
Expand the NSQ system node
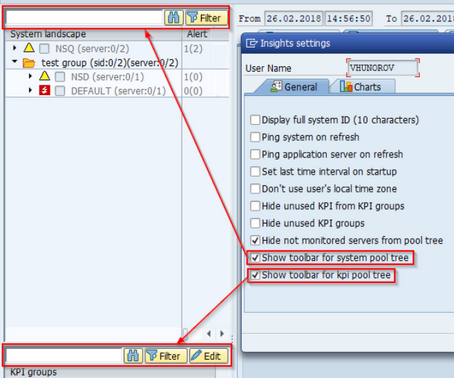click(15, 48)
